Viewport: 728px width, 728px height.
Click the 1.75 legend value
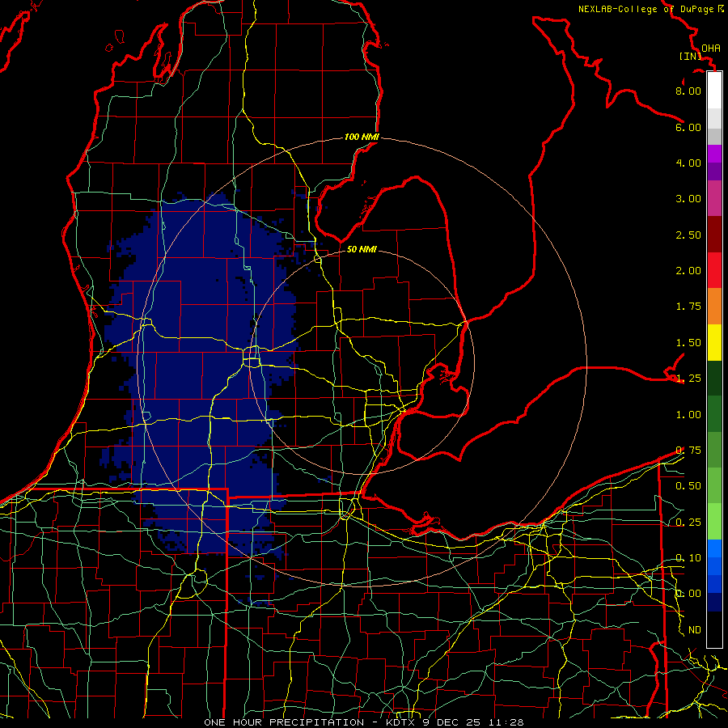click(688, 307)
